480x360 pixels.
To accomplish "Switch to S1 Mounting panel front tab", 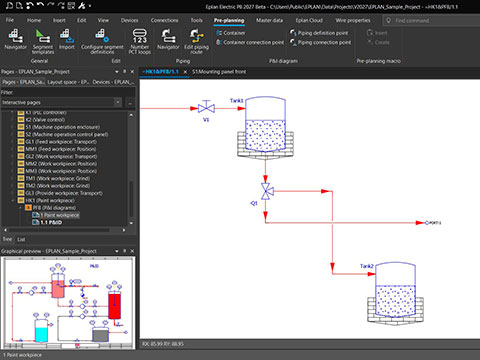I will (219, 72).
